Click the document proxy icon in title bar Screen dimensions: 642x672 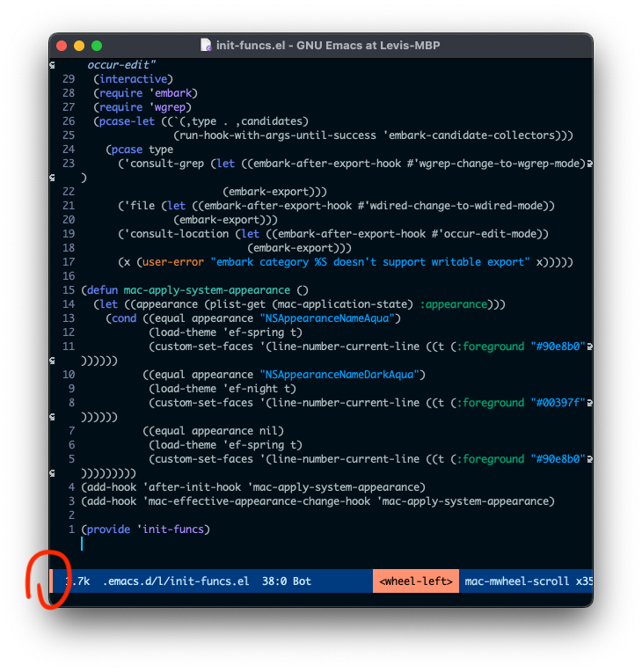coord(206,45)
